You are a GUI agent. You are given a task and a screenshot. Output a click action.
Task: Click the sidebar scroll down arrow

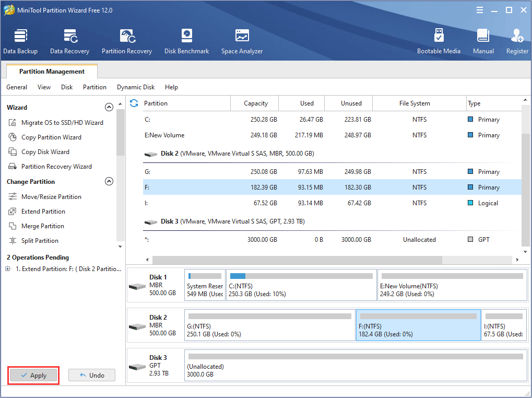tap(120, 247)
